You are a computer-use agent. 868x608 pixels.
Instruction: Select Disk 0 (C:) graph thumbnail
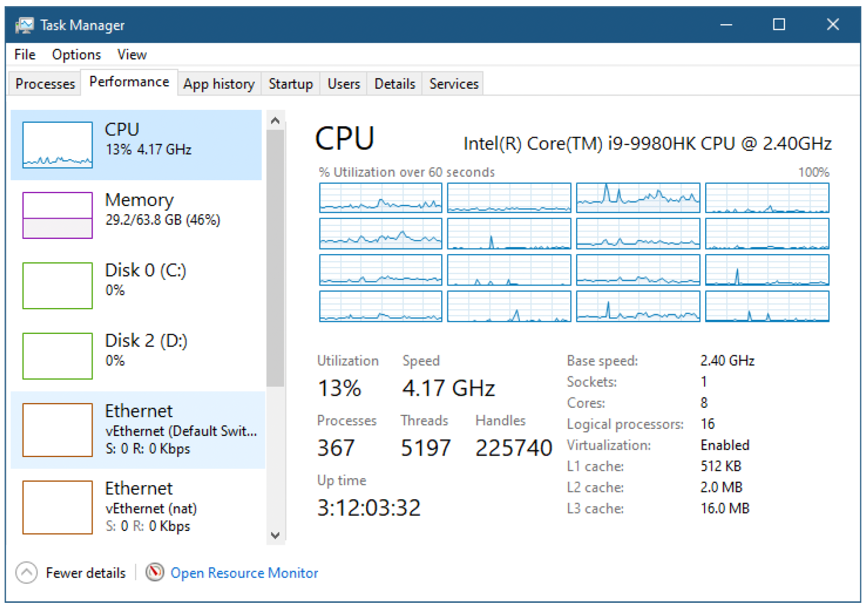point(58,286)
